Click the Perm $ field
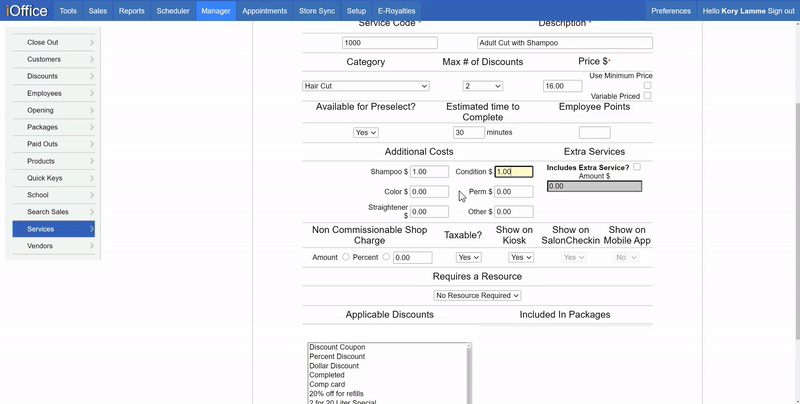 coord(514,192)
